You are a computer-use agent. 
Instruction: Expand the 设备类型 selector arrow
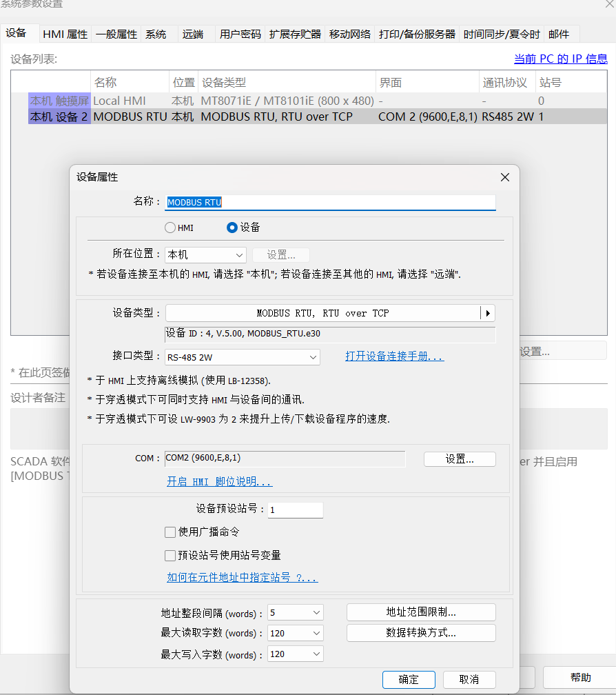point(488,313)
